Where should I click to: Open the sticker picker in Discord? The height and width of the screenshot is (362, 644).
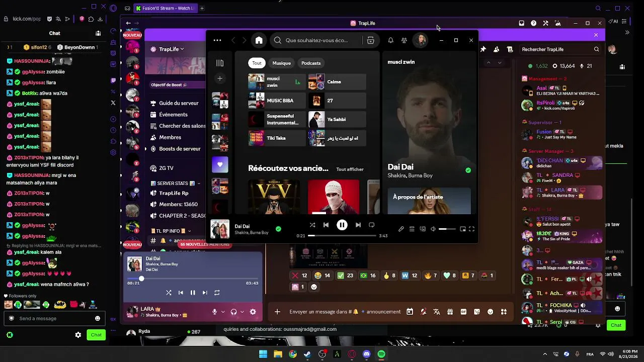[477, 312]
